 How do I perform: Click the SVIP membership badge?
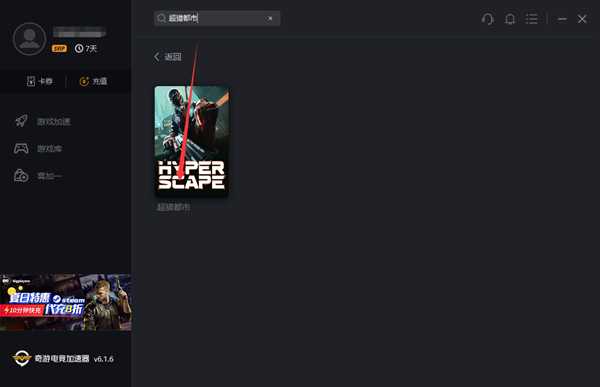coord(59,49)
